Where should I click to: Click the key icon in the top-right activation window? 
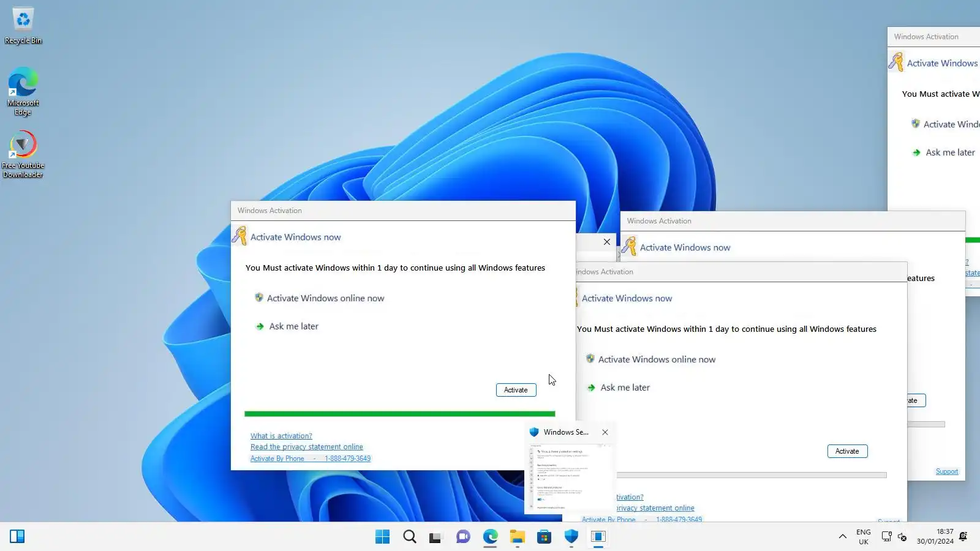[896, 62]
